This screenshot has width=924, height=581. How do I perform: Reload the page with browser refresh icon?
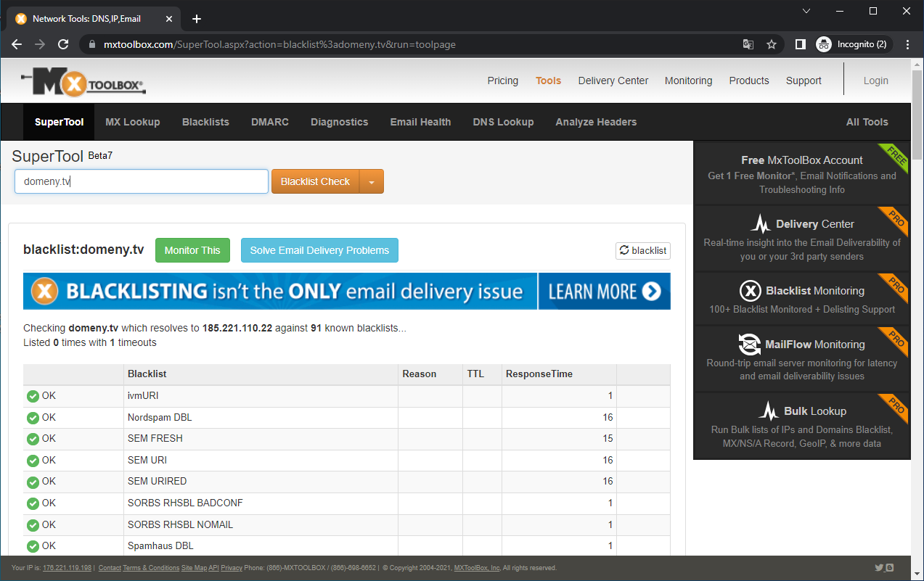click(63, 44)
